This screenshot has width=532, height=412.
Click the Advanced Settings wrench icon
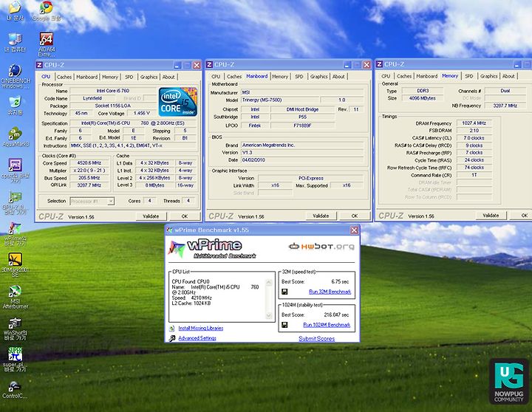pyautogui.click(x=172, y=338)
